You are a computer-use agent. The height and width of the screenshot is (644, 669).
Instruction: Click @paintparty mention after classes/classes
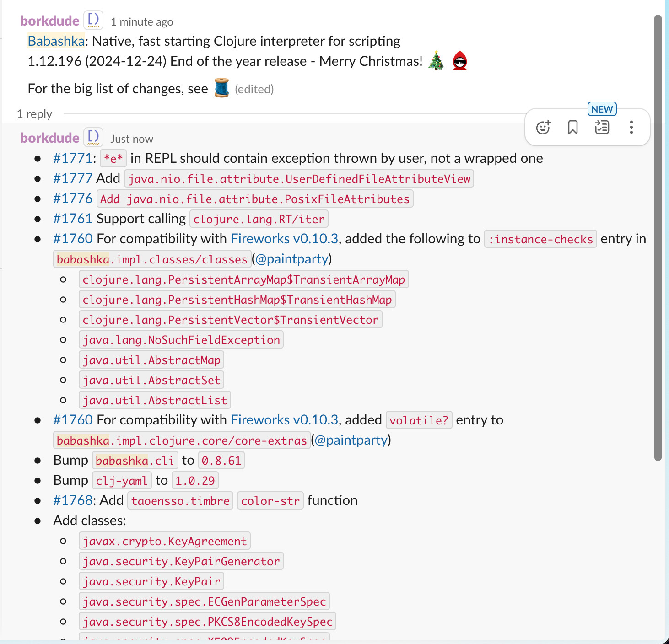point(292,259)
